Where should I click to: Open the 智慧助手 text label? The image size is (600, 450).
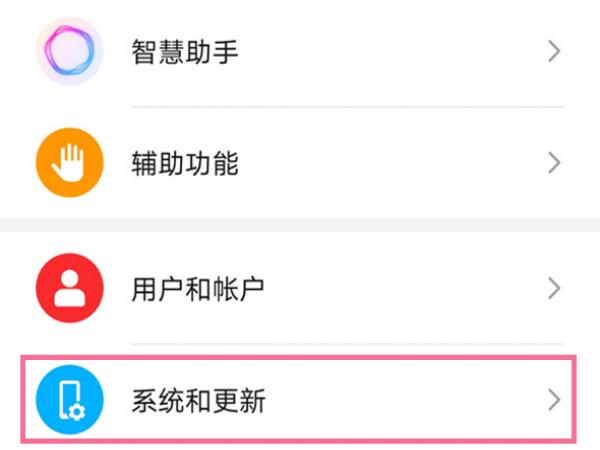pyautogui.click(x=185, y=51)
